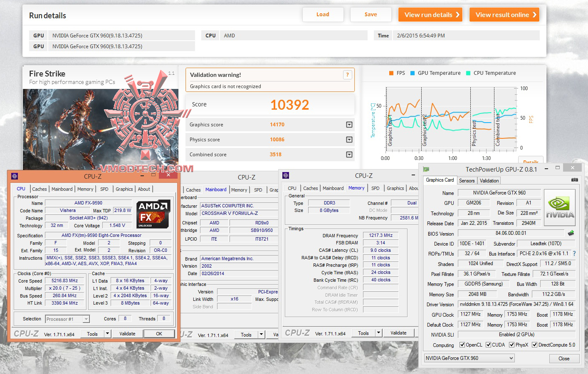Viewport: 588px width, 374px height.
Task: Expand the Graphics score details
Action: (x=349, y=125)
